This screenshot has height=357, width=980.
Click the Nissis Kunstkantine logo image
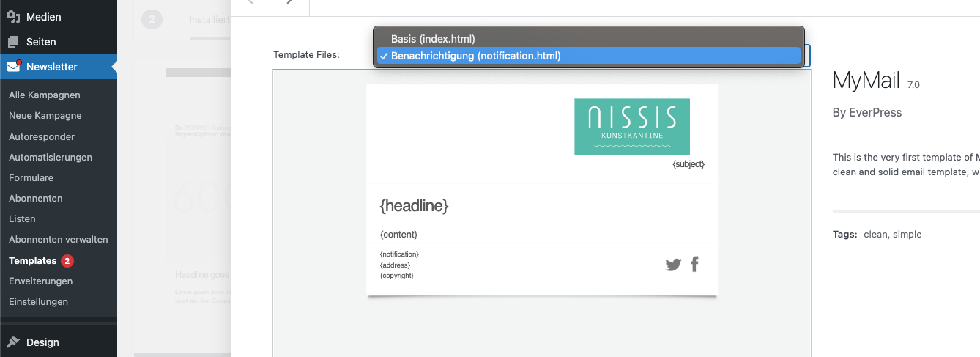coord(631,127)
